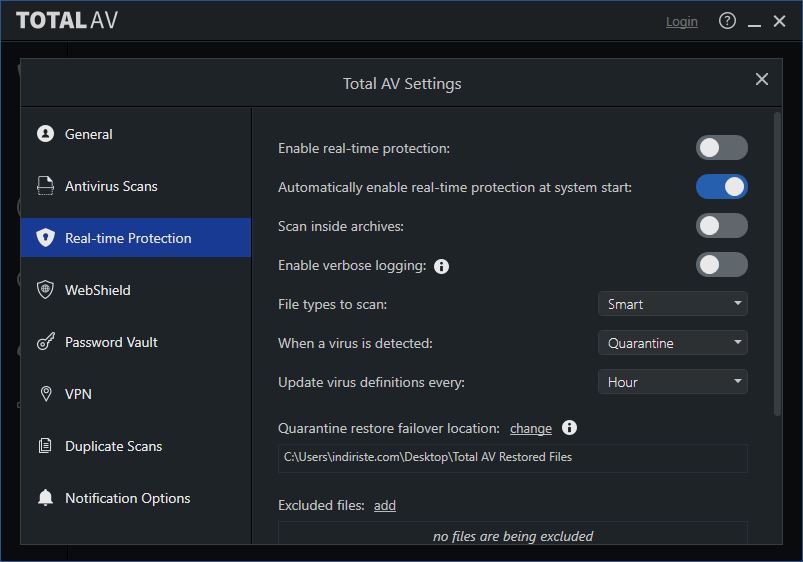This screenshot has width=803, height=562.
Task: Open Duplicate Scans settings
Action: tap(136, 446)
